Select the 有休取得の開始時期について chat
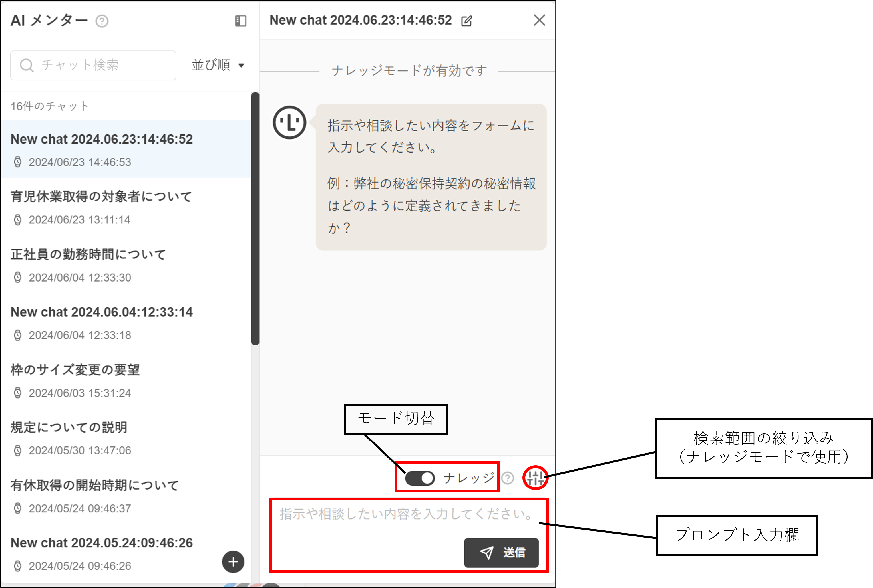The height and width of the screenshot is (588, 873). click(94, 485)
